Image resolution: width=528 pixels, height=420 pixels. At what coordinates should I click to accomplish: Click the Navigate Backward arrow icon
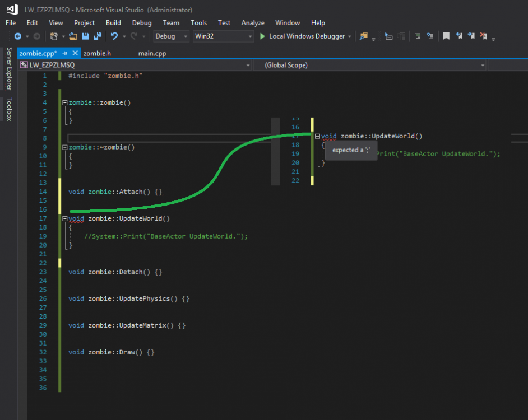(17, 36)
